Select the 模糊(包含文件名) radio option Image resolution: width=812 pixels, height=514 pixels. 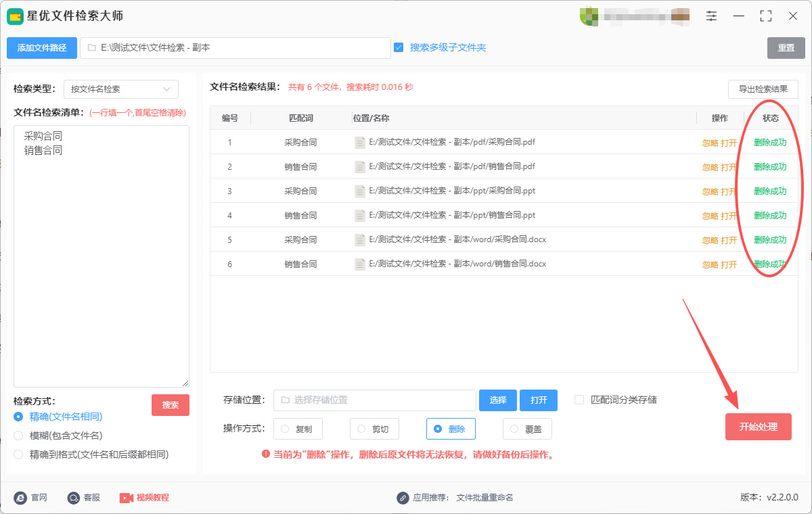pyautogui.click(x=18, y=436)
